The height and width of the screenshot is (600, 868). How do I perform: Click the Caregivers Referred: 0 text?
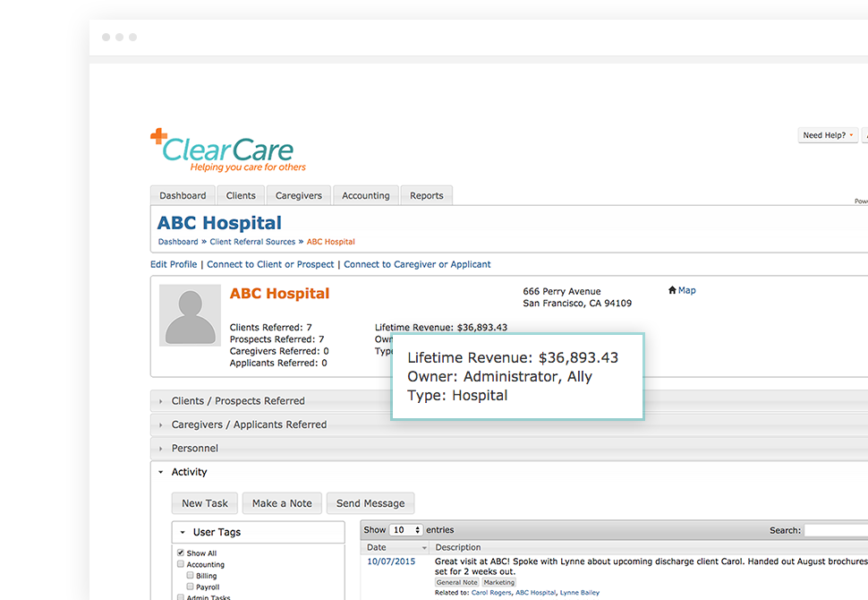click(279, 351)
